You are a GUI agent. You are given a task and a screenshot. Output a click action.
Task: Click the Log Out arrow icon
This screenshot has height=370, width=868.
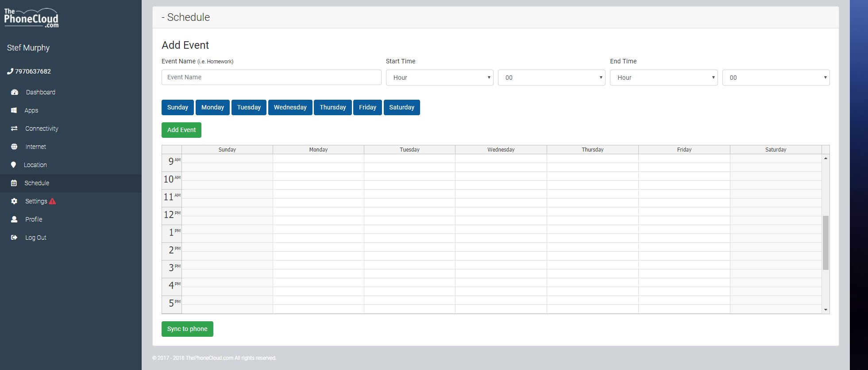14,238
